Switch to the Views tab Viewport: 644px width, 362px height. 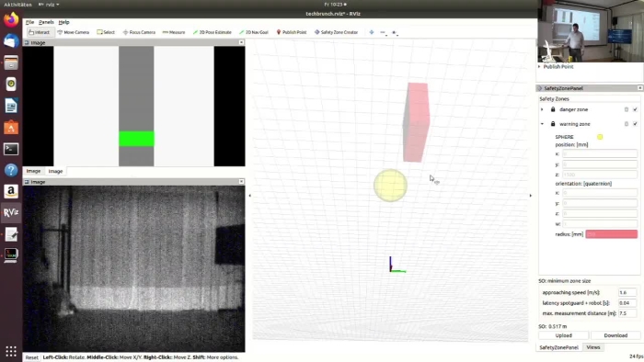click(x=593, y=347)
